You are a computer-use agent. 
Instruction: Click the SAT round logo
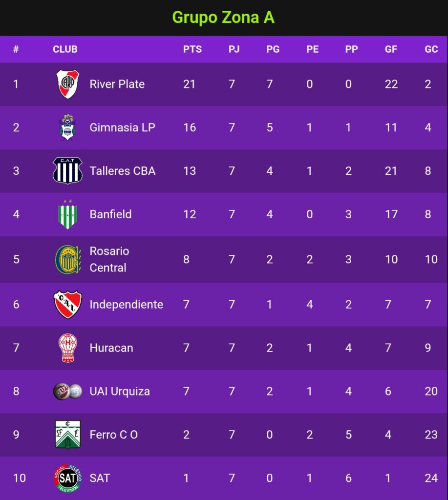[x=67, y=478]
